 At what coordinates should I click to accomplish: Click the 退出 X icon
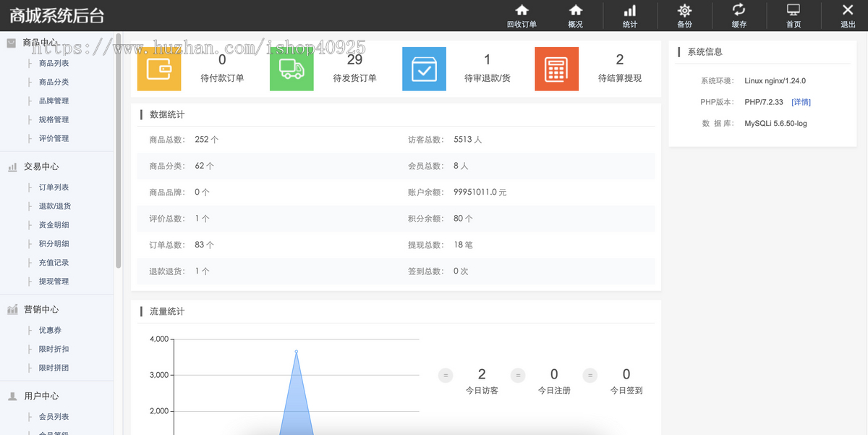tap(848, 9)
